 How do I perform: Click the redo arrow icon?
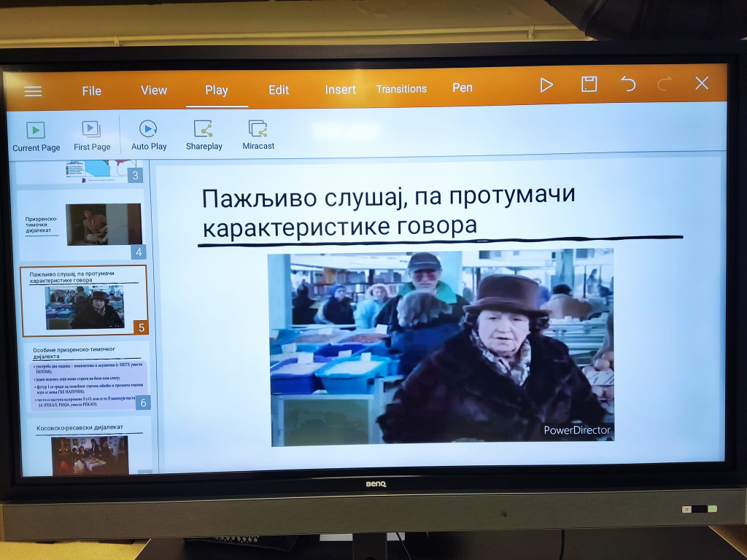pyautogui.click(x=665, y=84)
